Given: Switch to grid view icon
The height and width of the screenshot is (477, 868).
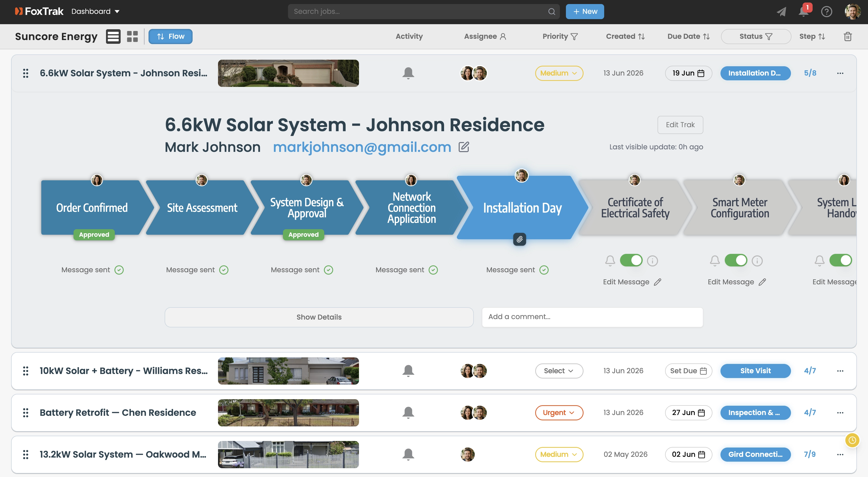Looking at the screenshot, I should [x=132, y=37].
